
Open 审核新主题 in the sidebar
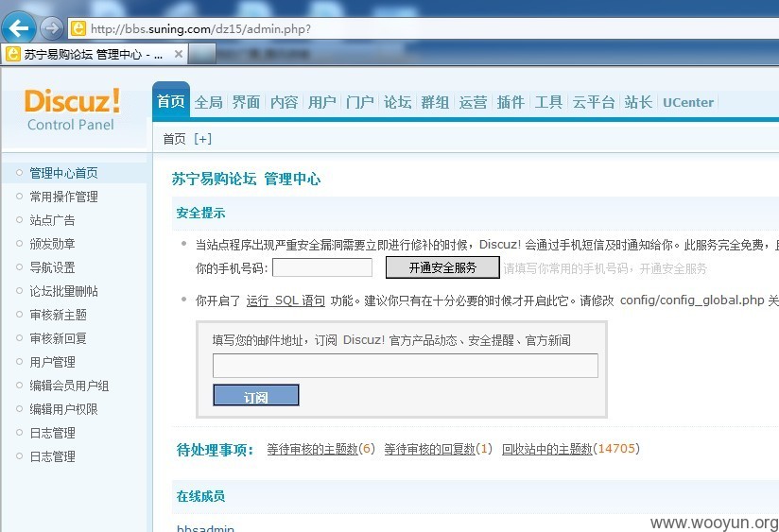point(58,315)
